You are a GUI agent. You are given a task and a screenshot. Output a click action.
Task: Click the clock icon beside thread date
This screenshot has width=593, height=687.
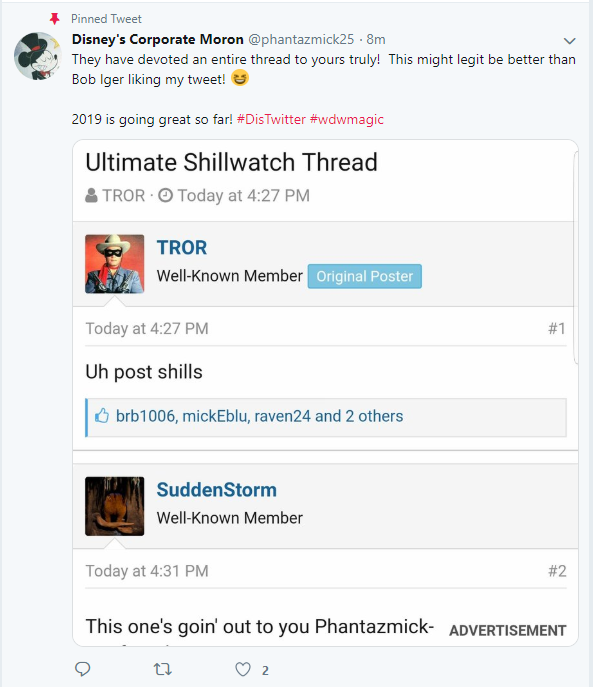165,195
